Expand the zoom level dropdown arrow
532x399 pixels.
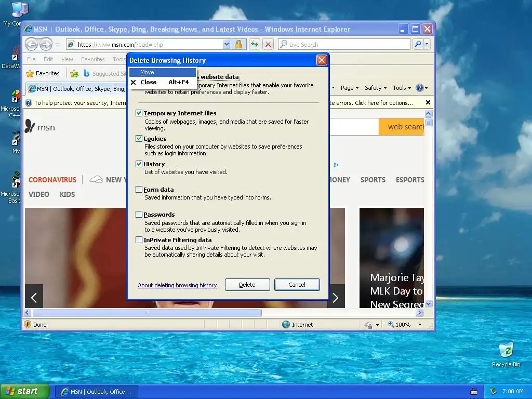click(420, 325)
